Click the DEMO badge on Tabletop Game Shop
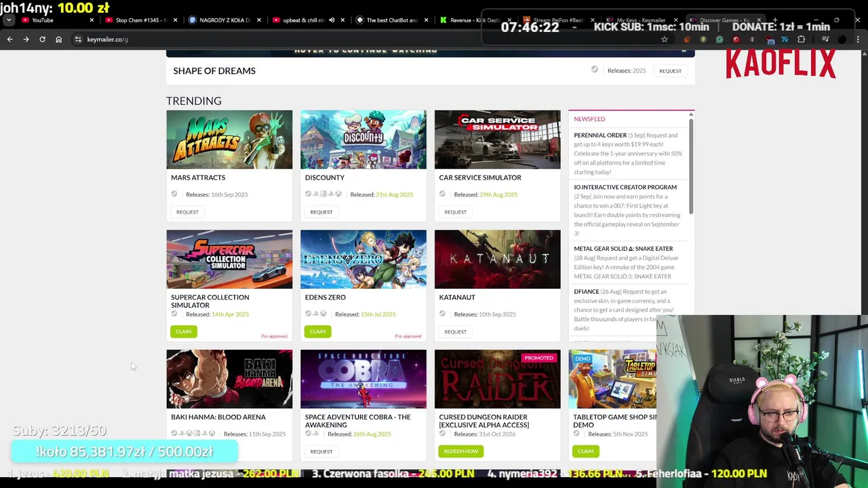This screenshot has height=488, width=868. point(583,359)
